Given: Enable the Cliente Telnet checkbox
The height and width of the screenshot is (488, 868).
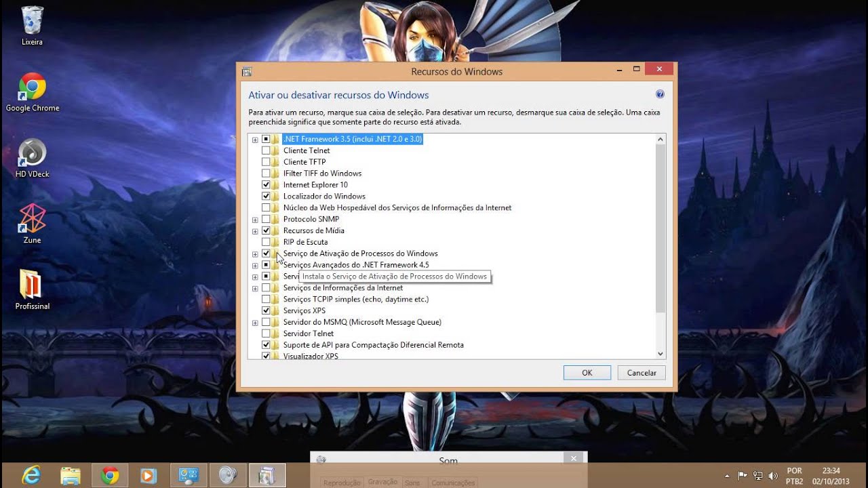Looking at the screenshot, I should [266, 150].
